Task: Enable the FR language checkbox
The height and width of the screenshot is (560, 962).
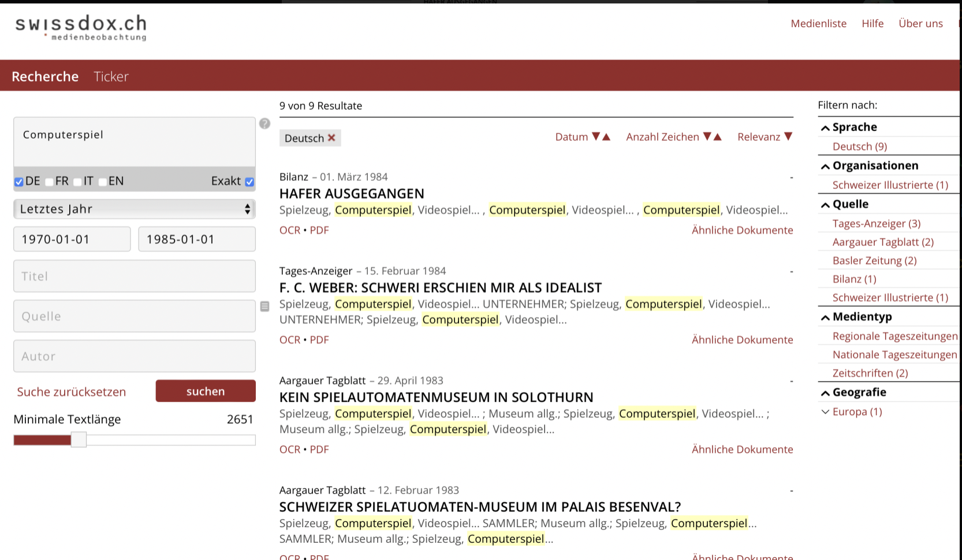Action: pyautogui.click(x=49, y=182)
